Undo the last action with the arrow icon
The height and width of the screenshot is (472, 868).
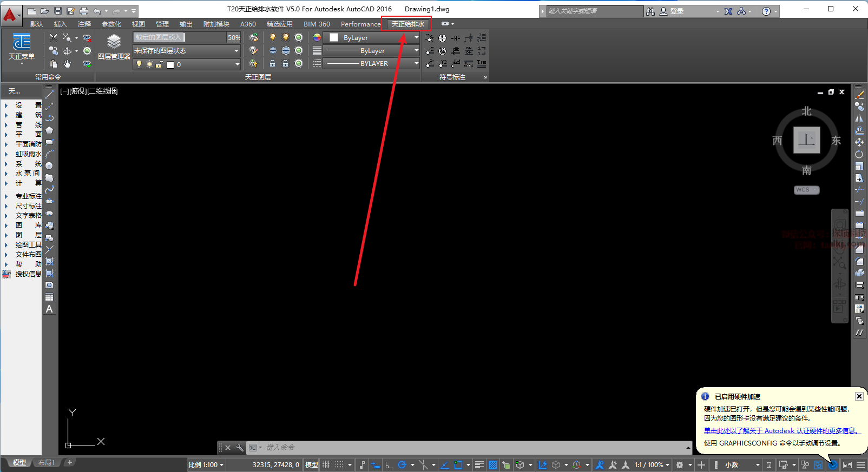coord(97,11)
